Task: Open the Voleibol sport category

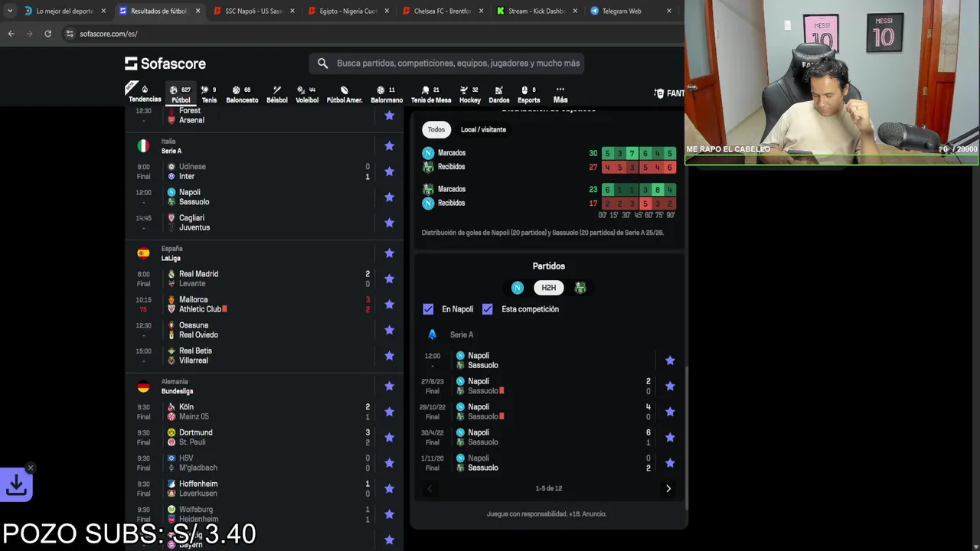Action: click(x=307, y=94)
